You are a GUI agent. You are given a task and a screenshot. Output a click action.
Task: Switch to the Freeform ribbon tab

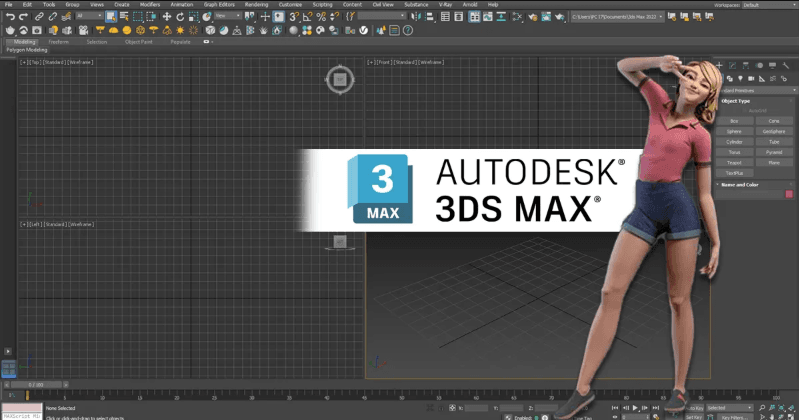(59, 42)
